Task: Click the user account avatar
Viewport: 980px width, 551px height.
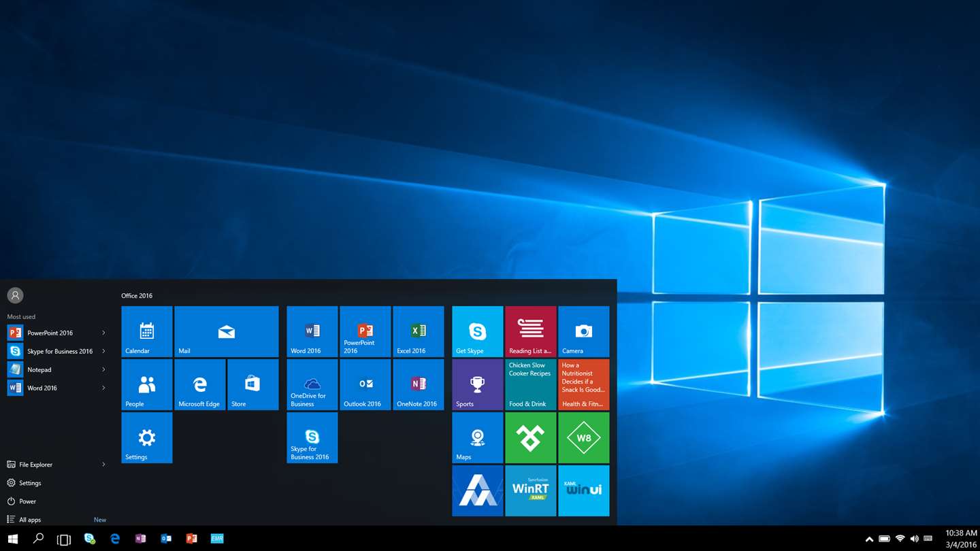Action: [x=15, y=295]
